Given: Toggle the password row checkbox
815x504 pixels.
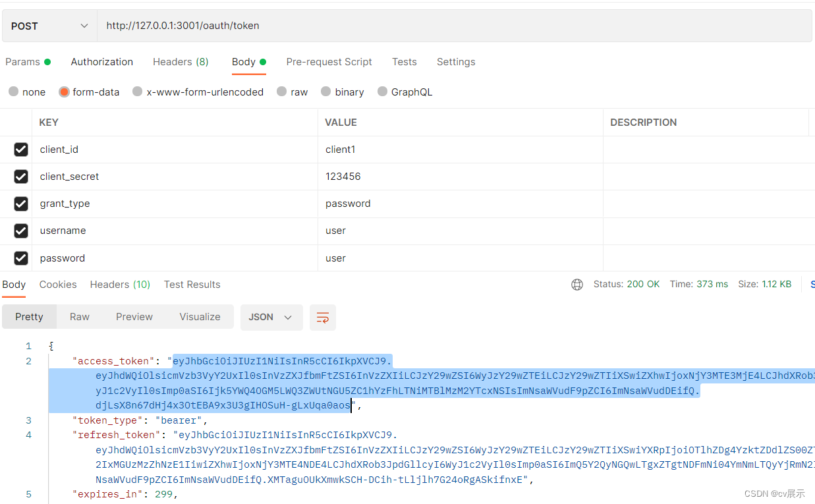Looking at the screenshot, I should [x=21, y=258].
